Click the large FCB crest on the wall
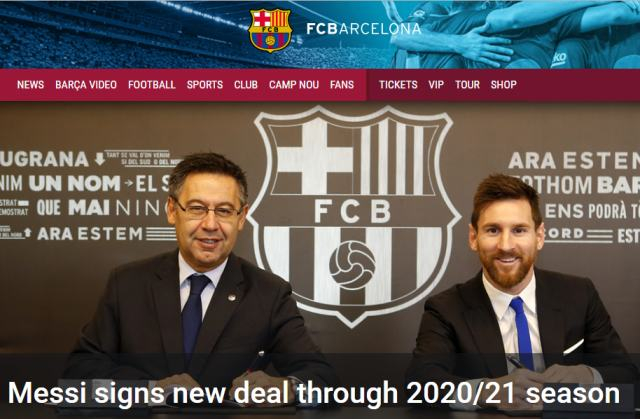Screen dimensions: 640x419 pos(353,216)
